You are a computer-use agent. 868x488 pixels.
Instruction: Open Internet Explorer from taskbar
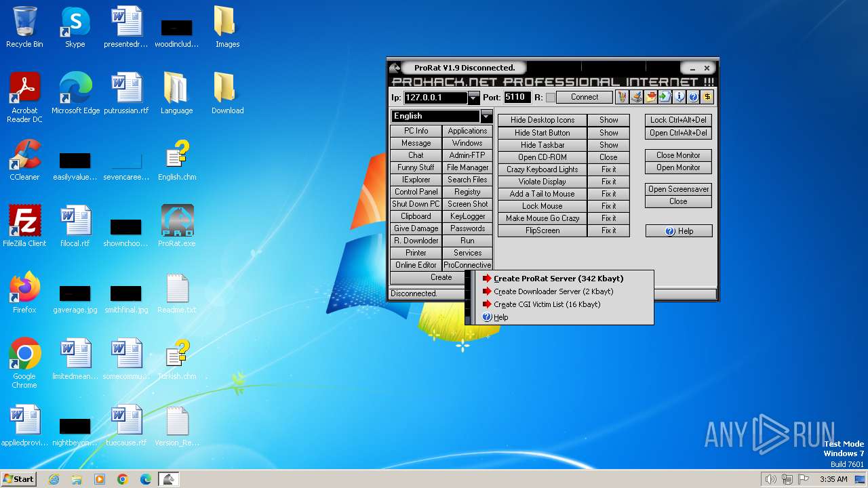pos(54,479)
